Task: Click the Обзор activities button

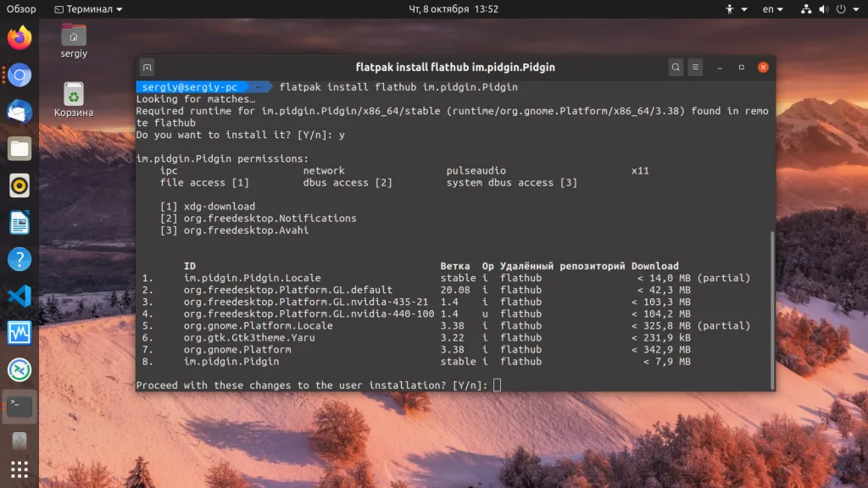Action: pyautogui.click(x=21, y=8)
